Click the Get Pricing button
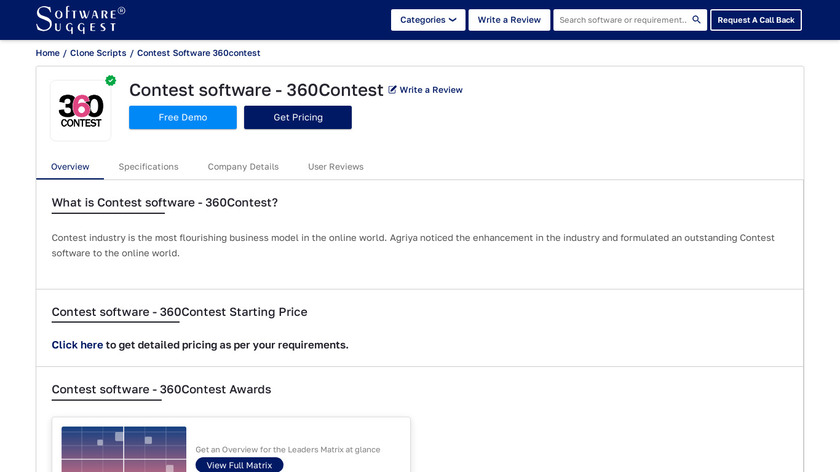This screenshot has height=472, width=840. tap(298, 117)
